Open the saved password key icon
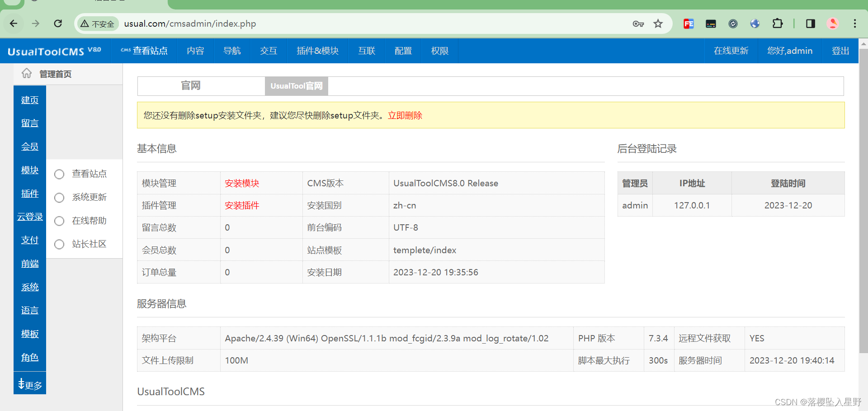868x411 pixels. click(638, 24)
